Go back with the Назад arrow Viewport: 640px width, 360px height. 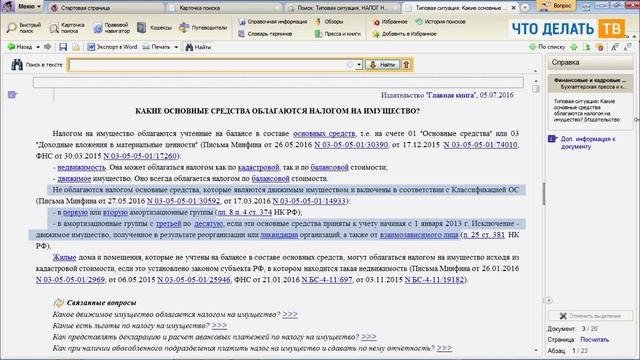pyautogui.click(x=20, y=47)
